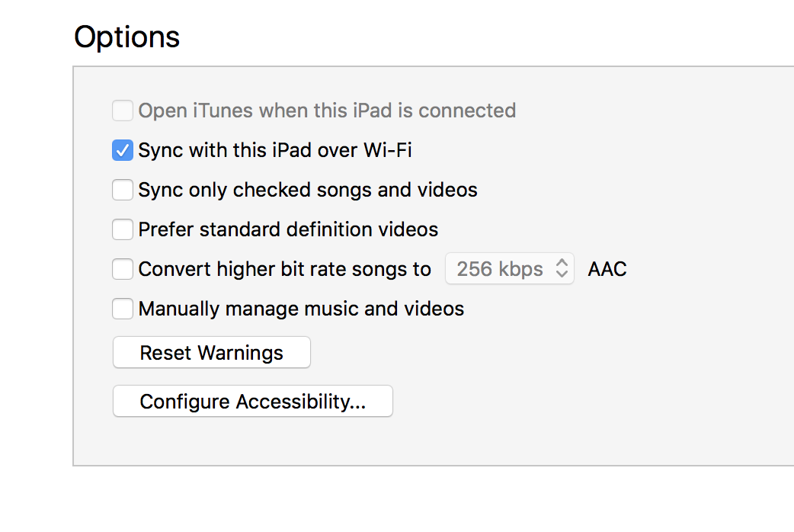Uncheck Sync with this iPad over Wi-Fi

[123, 150]
